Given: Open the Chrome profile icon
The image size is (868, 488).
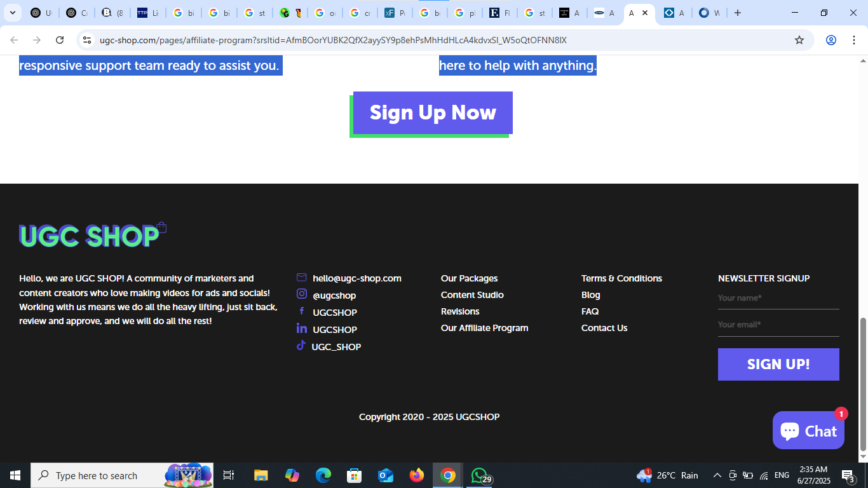Looking at the screenshot, I should pyautogui.click(x=831, y=40).
